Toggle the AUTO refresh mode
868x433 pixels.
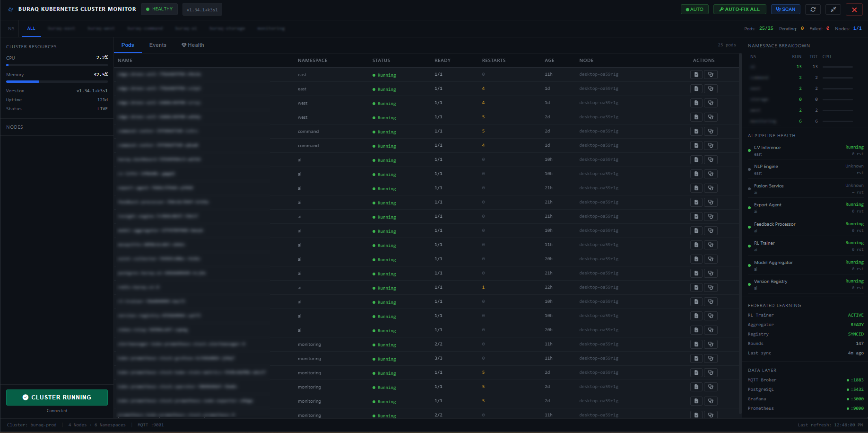694,9
